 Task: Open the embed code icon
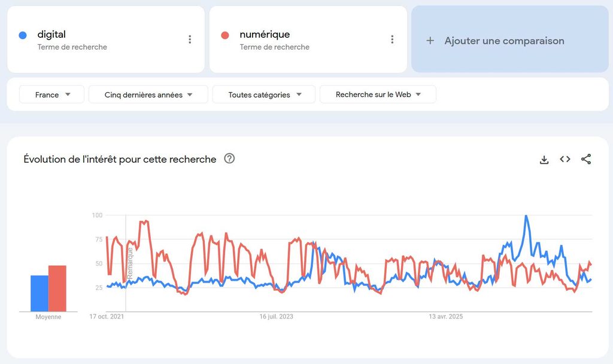565,159
